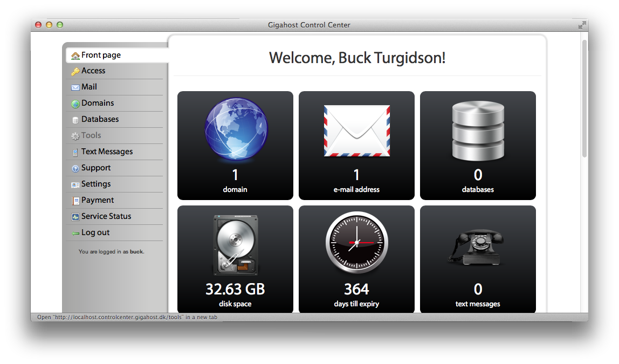The image size is (619, 364).
Task: Click the hard drive image
Action: [236, 245]
